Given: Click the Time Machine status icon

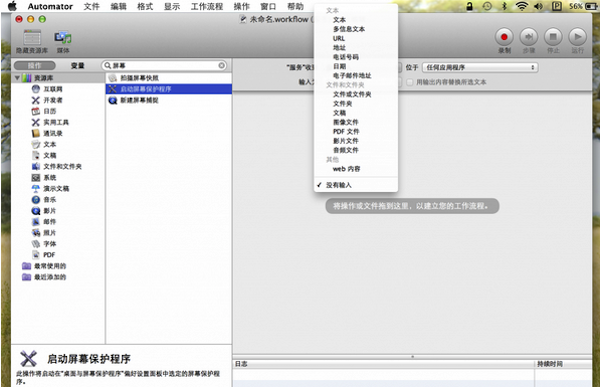Looking at the screenshot, I should coord(487,6).
